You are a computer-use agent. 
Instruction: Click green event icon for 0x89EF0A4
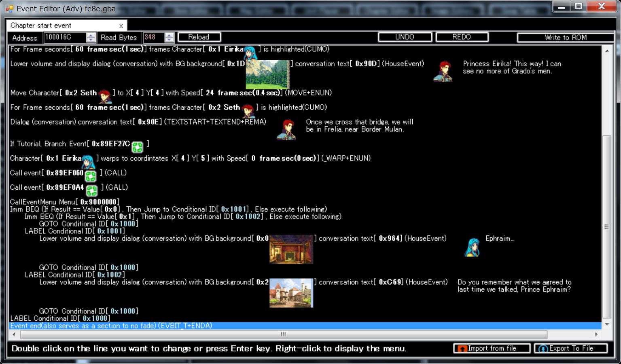[x=92, y=190]
